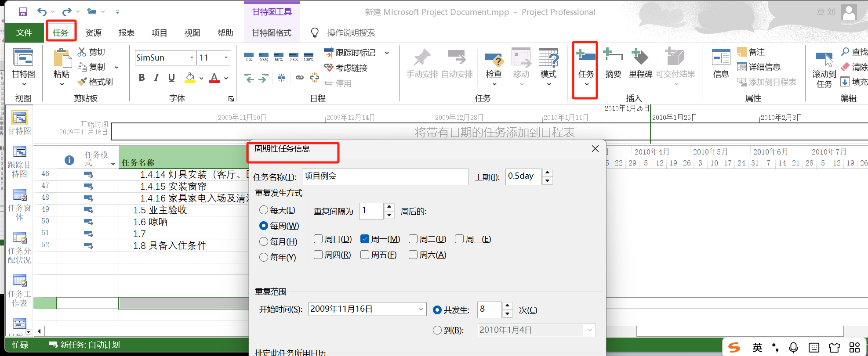The height and width of the screenshot is (356, 868).
Task: Switch to the 项目 ribbon tab
Action: (159, 33)
